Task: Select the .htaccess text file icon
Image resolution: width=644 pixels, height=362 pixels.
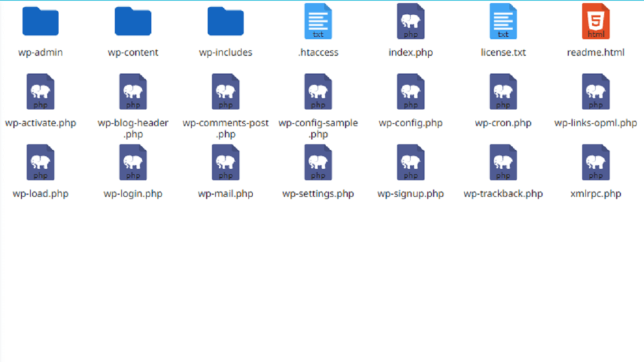Action: 318,21
